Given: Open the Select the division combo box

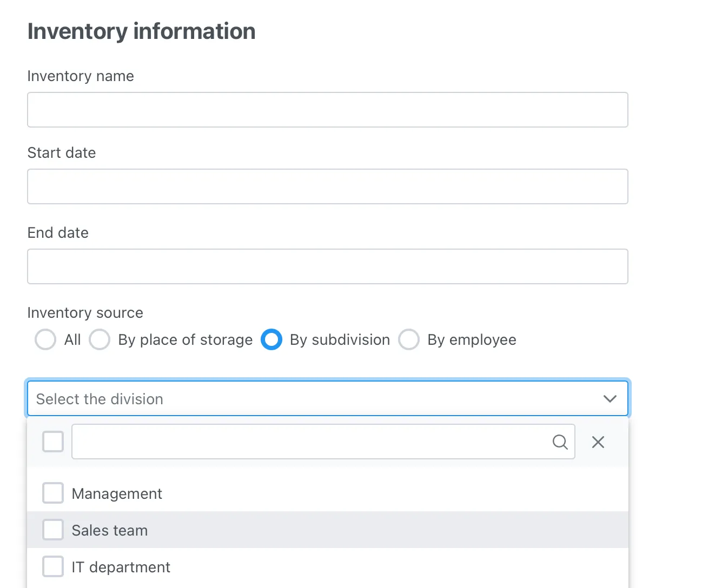Looking at the screenshot, I should click(314, 399).
